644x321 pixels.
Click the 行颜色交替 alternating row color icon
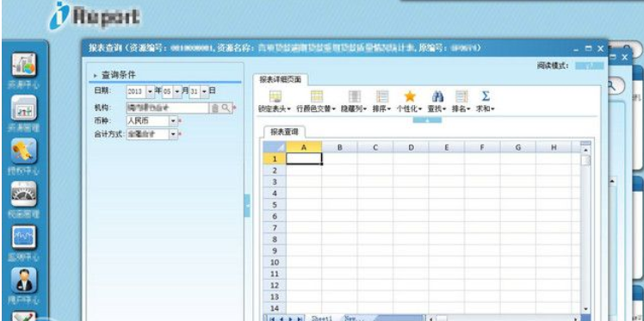click(317, 96)
